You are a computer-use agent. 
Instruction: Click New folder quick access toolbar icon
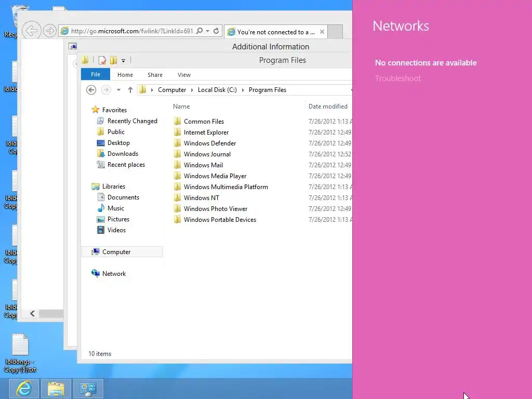point(113,60)
